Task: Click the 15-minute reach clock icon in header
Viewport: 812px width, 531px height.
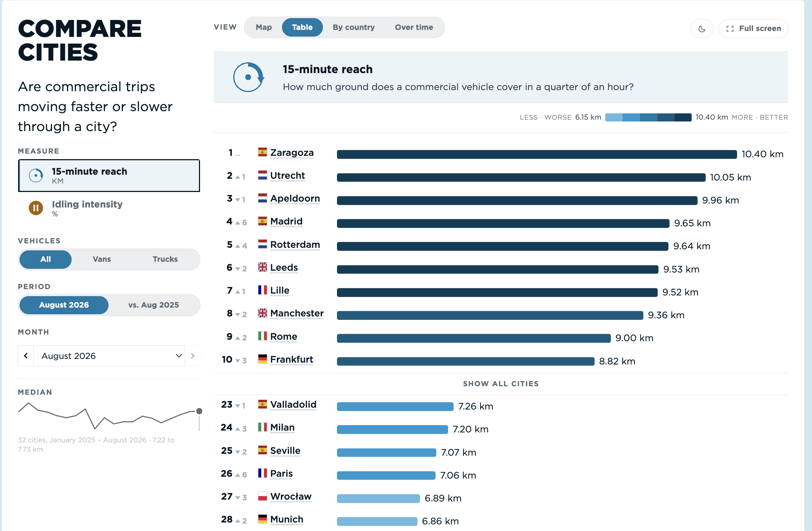Action: [248, 77]
